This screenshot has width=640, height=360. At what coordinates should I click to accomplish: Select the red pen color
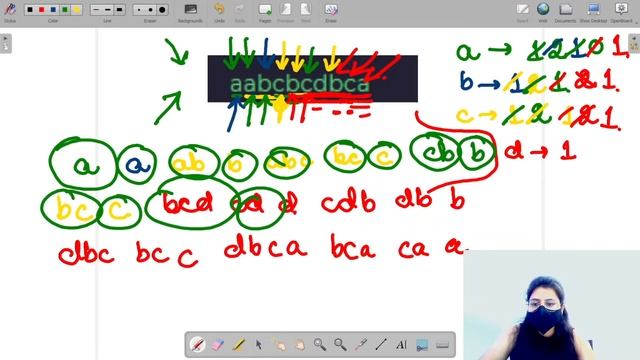[41, 10]
